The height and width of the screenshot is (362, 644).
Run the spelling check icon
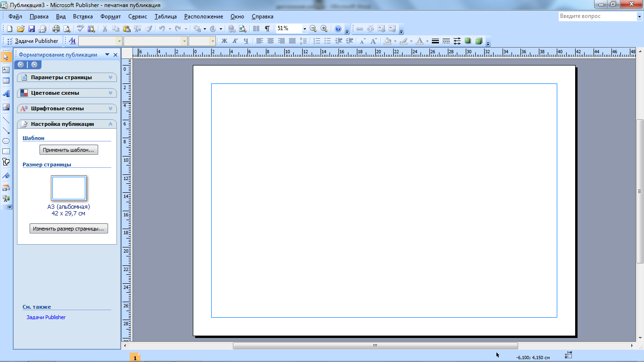pos(81,29)
